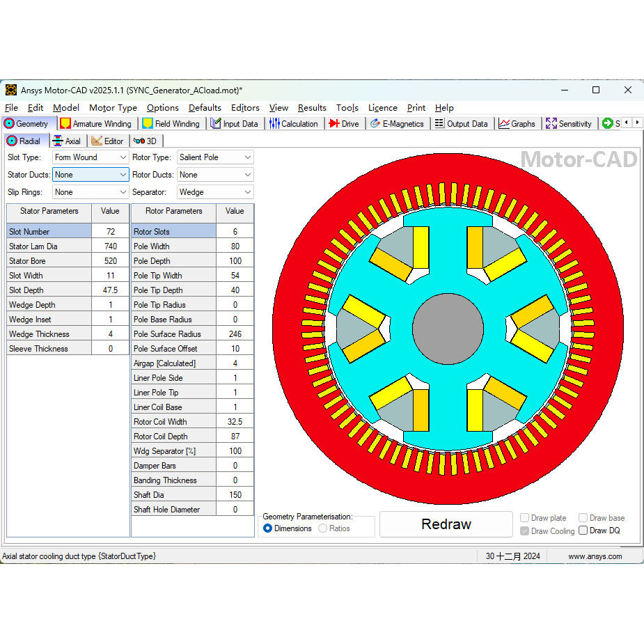
Task: Open the Results menu
Action: pyautogui.click(x=312, y=108)
